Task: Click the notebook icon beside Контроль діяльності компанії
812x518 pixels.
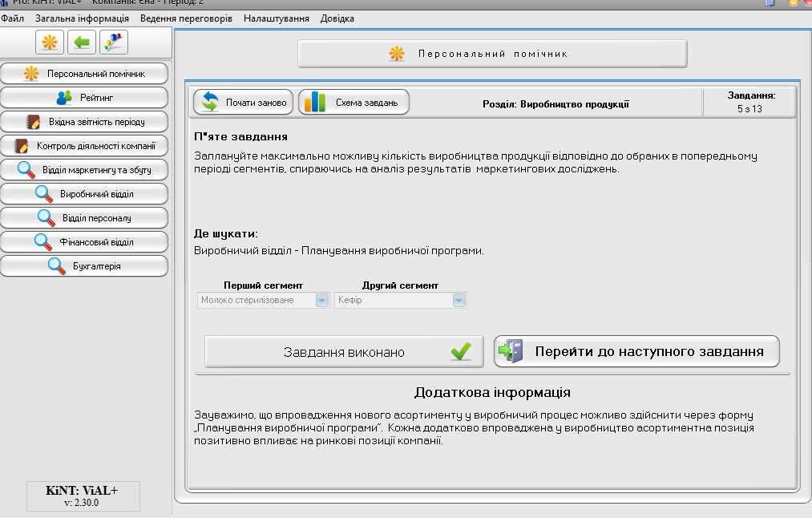Action: pyautogui.click(x=21, y=146)
